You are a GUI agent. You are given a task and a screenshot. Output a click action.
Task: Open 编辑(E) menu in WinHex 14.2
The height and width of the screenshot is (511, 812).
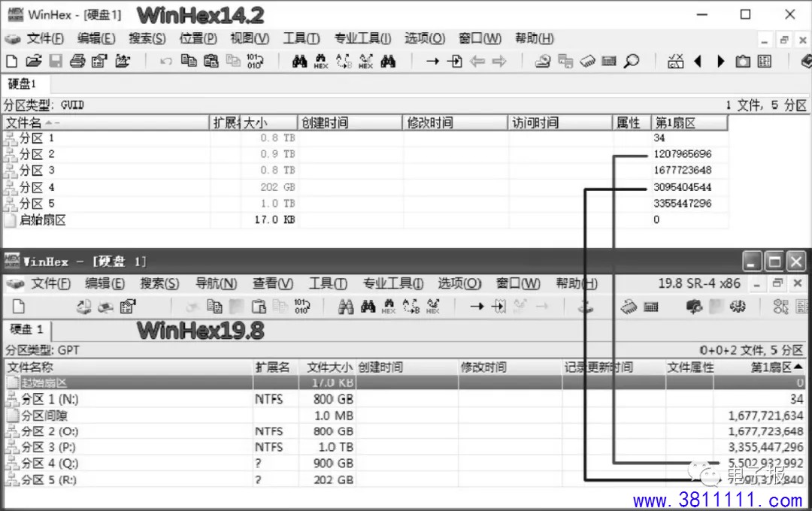coord(96,38)
